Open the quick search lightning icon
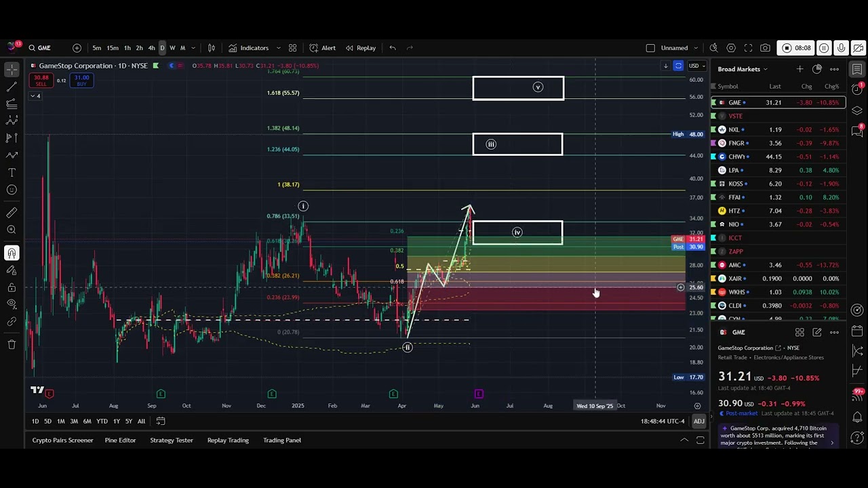The width and height of the screenshot is (868, 488). (713, 48)
